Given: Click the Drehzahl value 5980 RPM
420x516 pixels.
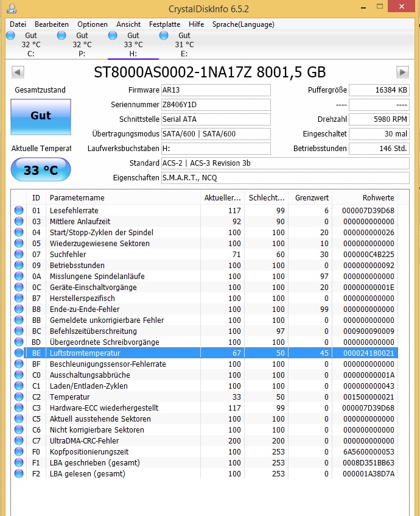Looking at the screenshot, I should point(379,119).
